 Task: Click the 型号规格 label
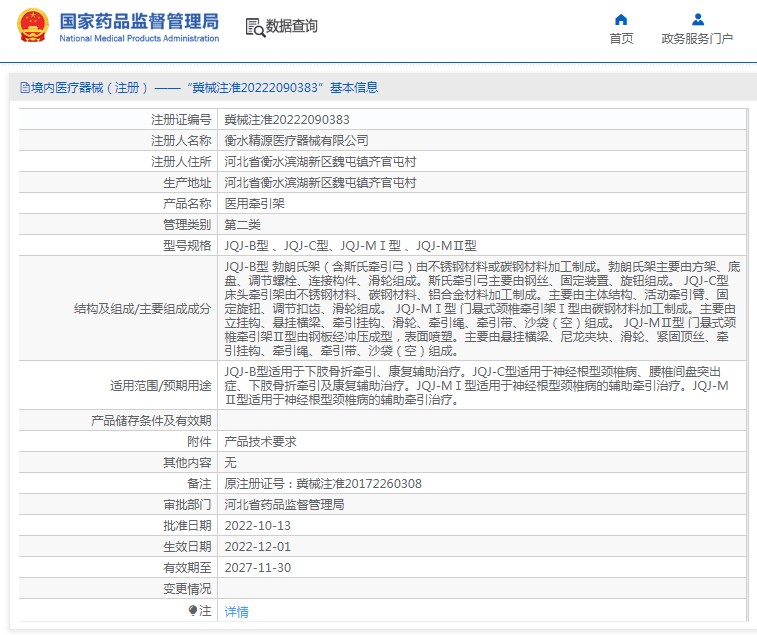(187, 245)
